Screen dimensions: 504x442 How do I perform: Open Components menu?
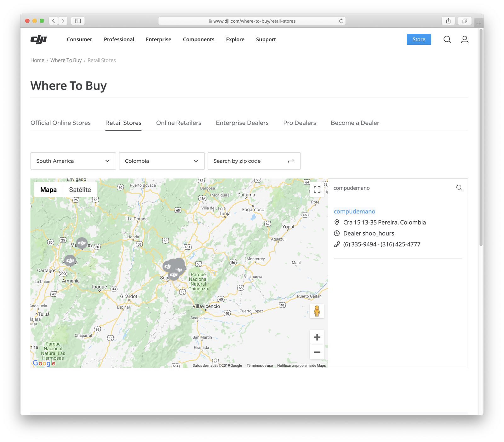198,39
